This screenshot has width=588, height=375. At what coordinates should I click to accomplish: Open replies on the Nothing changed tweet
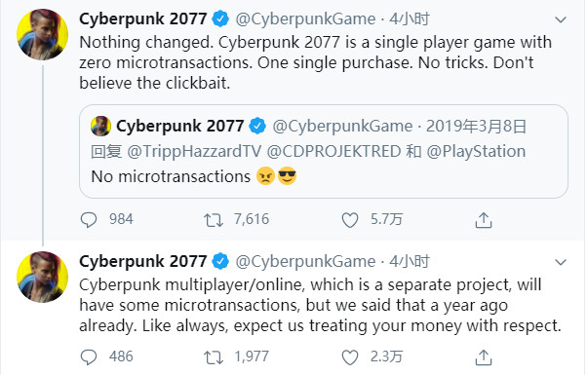point(89,219)
